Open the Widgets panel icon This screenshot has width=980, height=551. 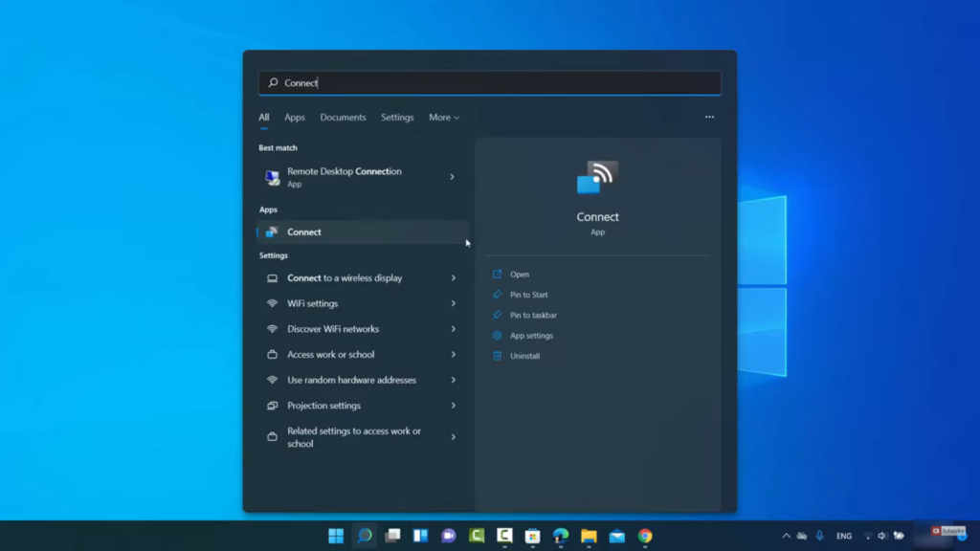[x=421, y=536]
